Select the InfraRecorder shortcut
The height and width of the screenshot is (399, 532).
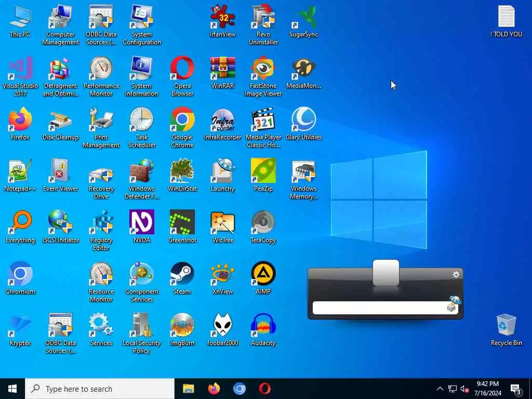click(x=222, y=124)
